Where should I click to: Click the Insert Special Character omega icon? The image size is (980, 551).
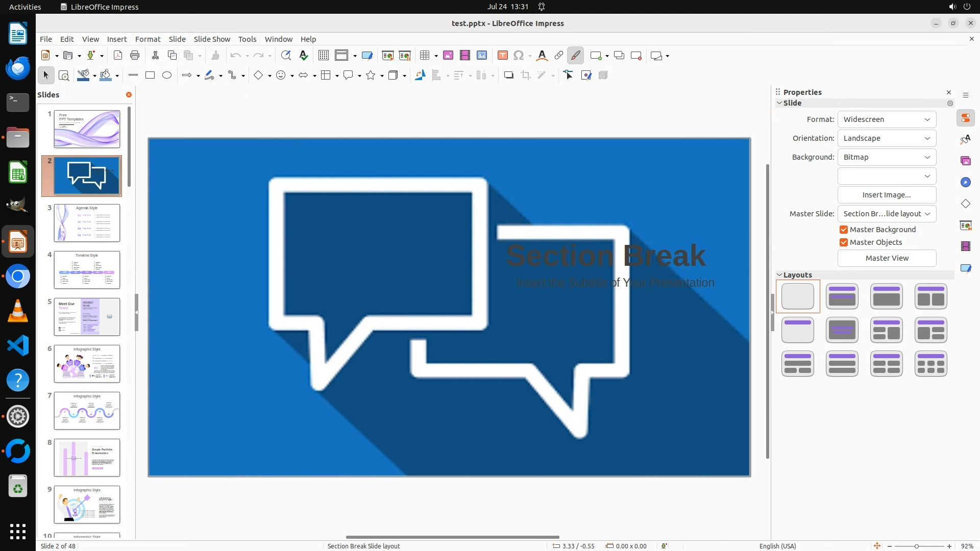(519, 56)
